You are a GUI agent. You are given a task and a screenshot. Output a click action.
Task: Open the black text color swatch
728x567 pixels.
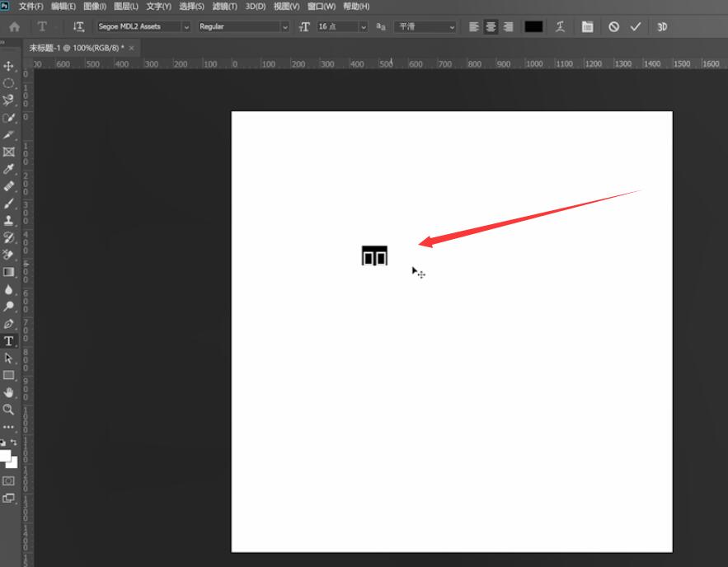533,27
